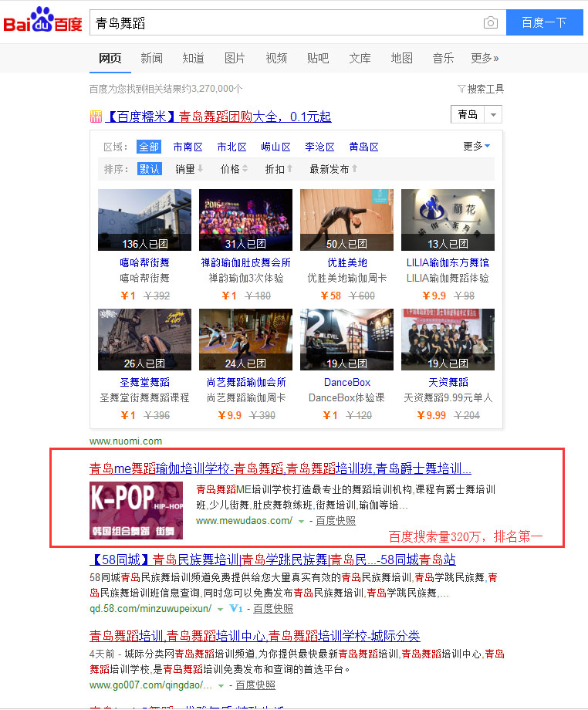Open 天资舞蹈 deal image

point(448,339)
